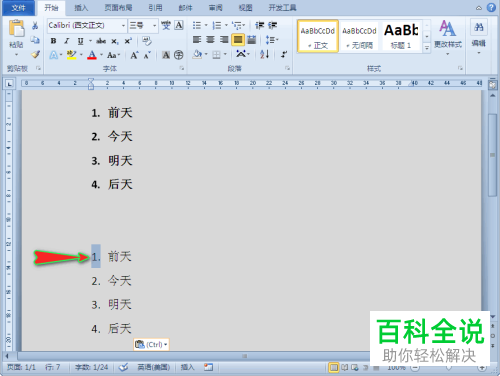Screen dimensions: 500x376
Task: Toggle Bold formatting
Action: click(x=53, y=41)
